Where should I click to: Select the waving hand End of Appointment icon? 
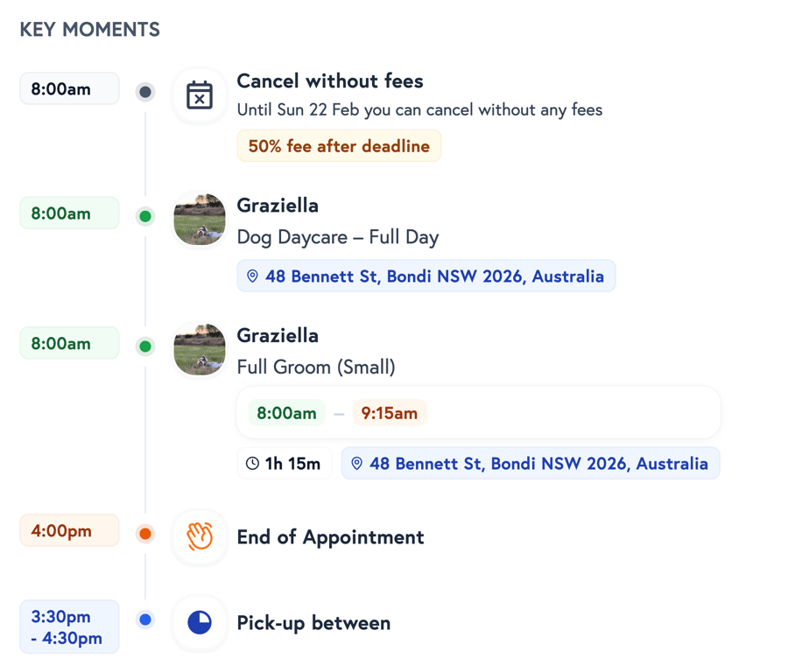tap(200, 536)
